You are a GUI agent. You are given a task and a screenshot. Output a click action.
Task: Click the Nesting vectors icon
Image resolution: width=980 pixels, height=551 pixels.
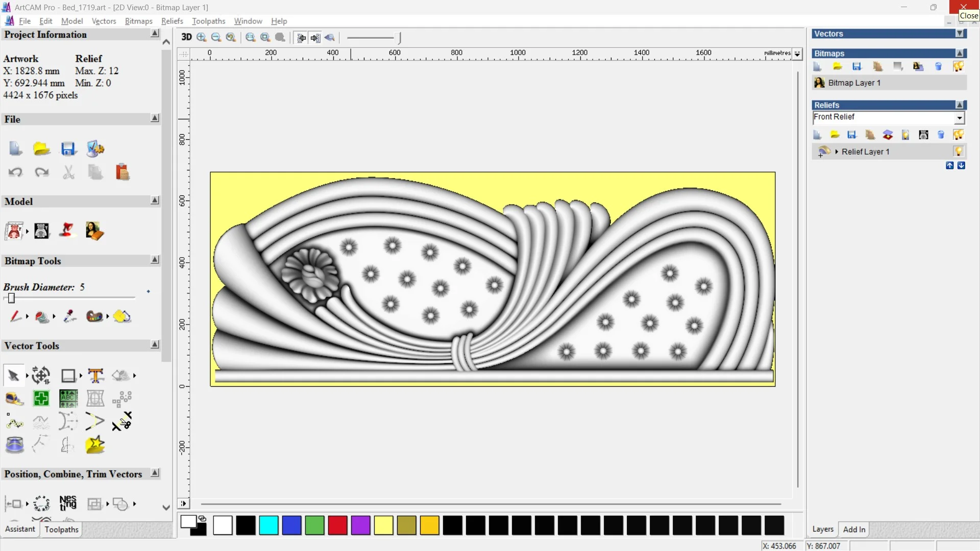68,504
